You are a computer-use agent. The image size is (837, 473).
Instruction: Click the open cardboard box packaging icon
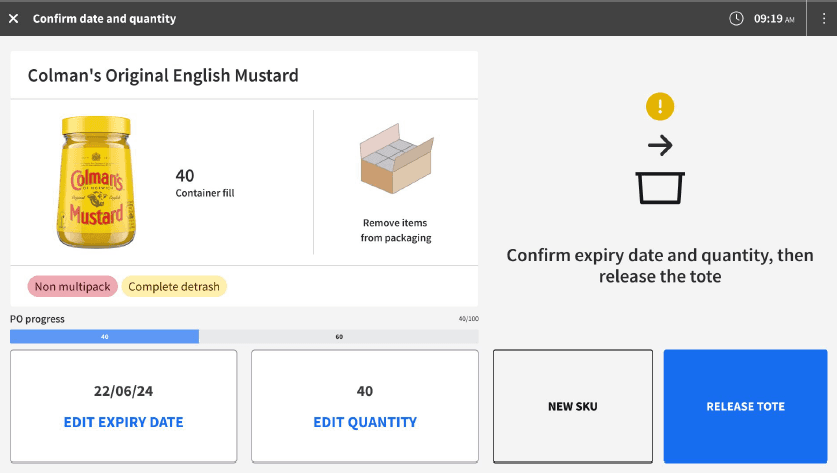pyautogui.click(x=396, y=159)
